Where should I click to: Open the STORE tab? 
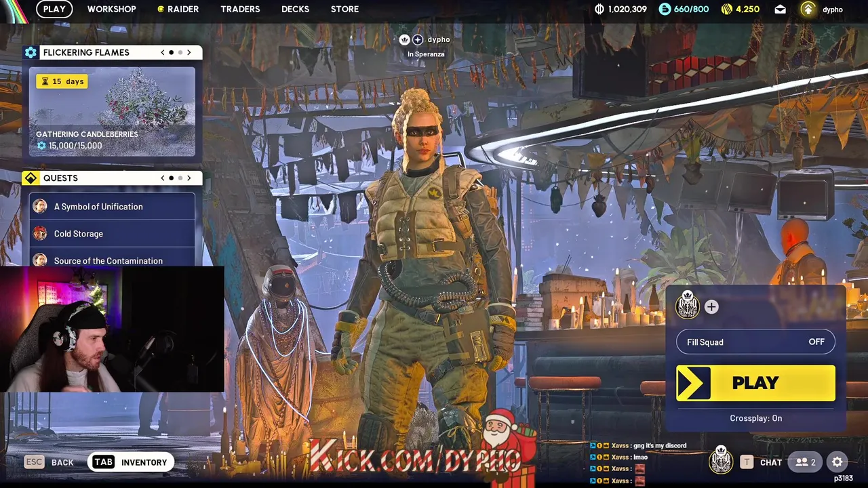click(344, 9)
